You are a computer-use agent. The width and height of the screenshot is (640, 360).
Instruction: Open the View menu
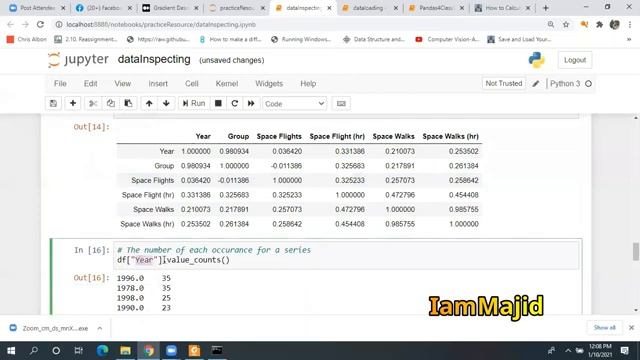click(x=122, y=84)
